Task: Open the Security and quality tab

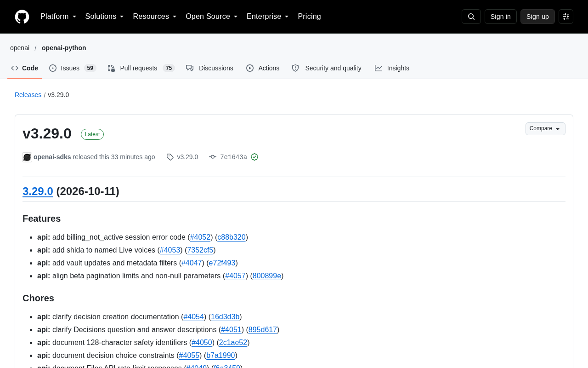Action: coord(327,68)
